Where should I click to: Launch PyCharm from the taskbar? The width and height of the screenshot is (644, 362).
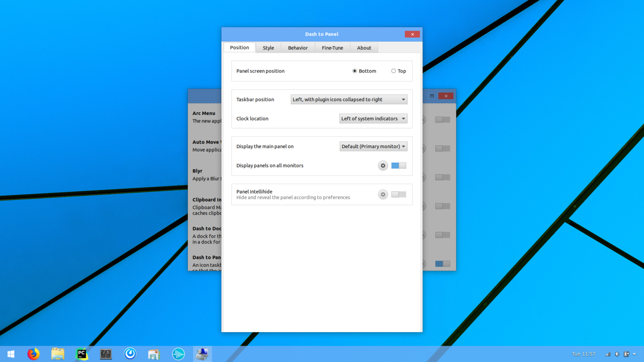[82, 354]
